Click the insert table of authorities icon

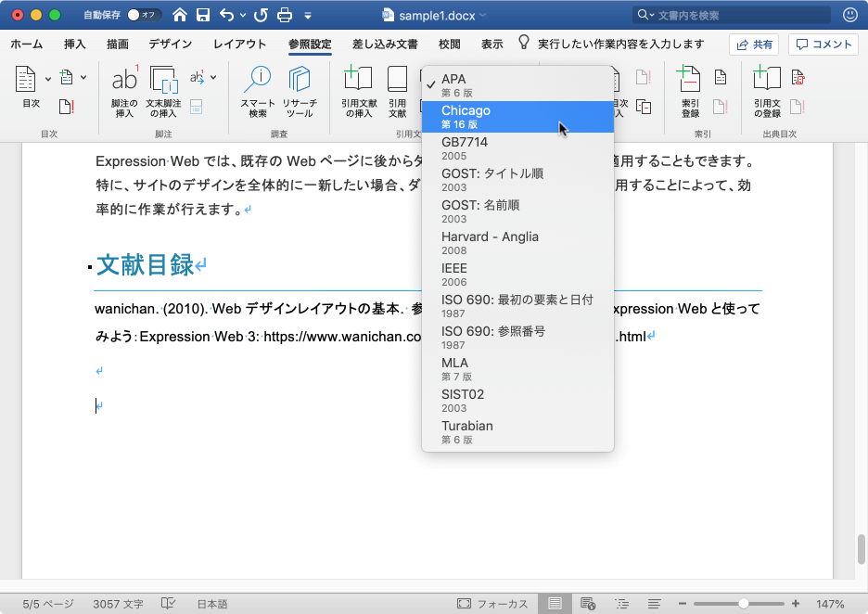[x=798, y=77]
